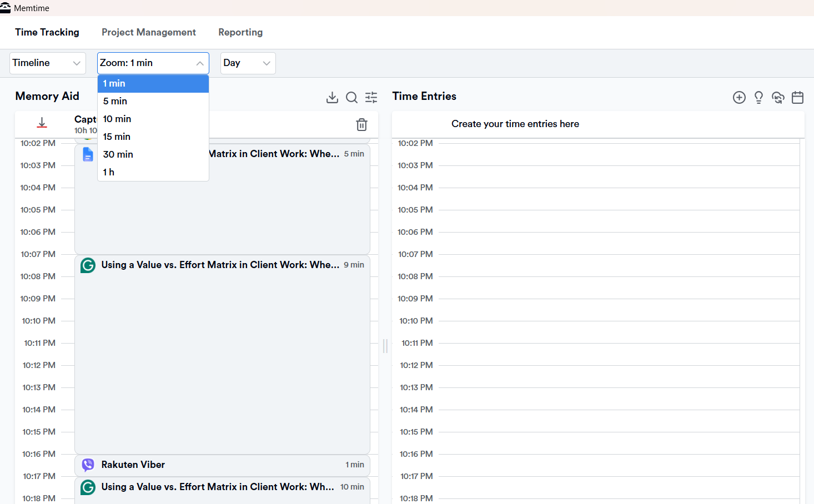The image size is (814, 504).
Task: Click the red download arrow icon
Action: click(x=42, y=123)
